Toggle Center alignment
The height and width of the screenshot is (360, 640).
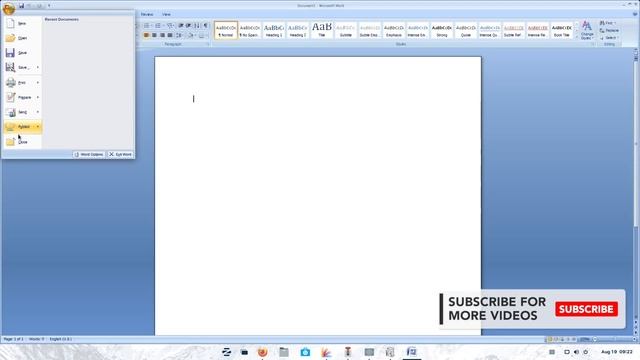(x=154, y=36)
